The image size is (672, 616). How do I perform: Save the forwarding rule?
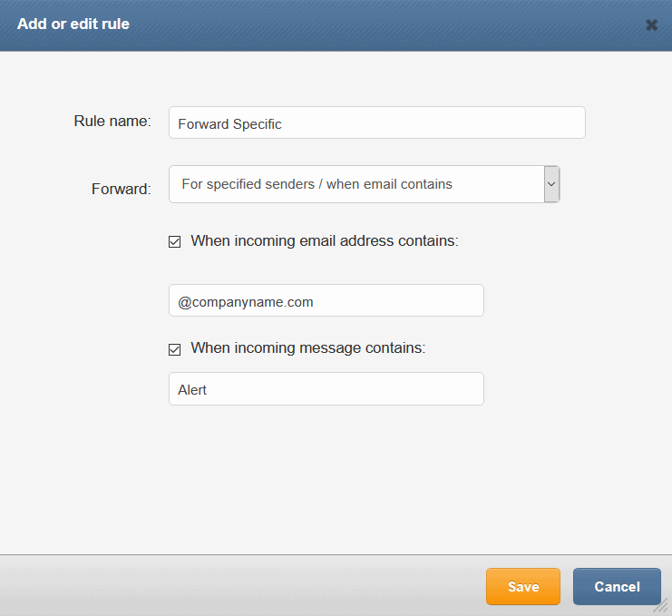(523, 586)
